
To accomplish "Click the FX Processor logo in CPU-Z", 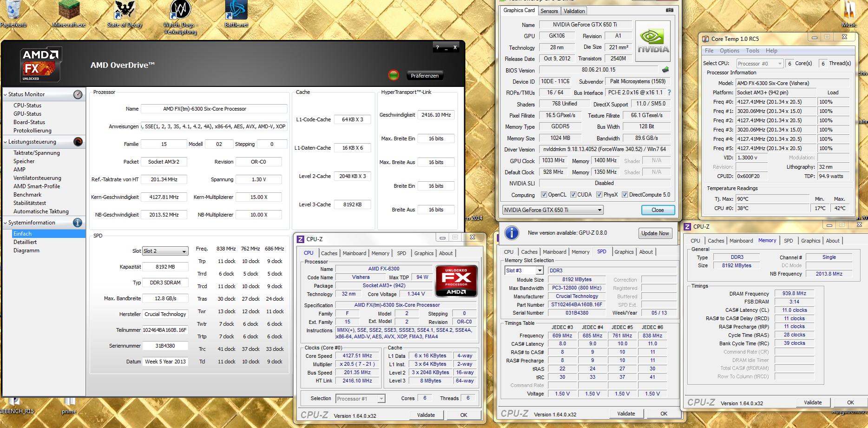I will (456, 281).
